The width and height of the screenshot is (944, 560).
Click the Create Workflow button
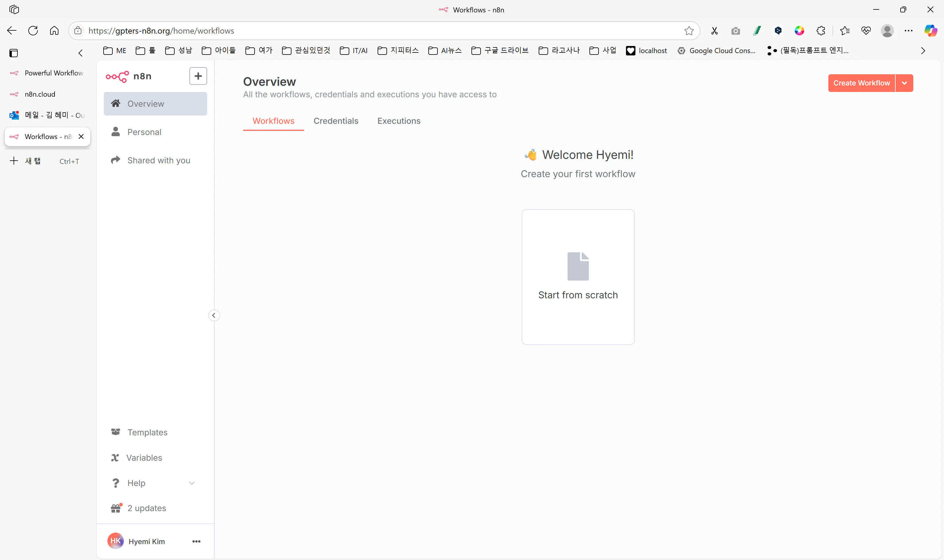pos(861,83)
